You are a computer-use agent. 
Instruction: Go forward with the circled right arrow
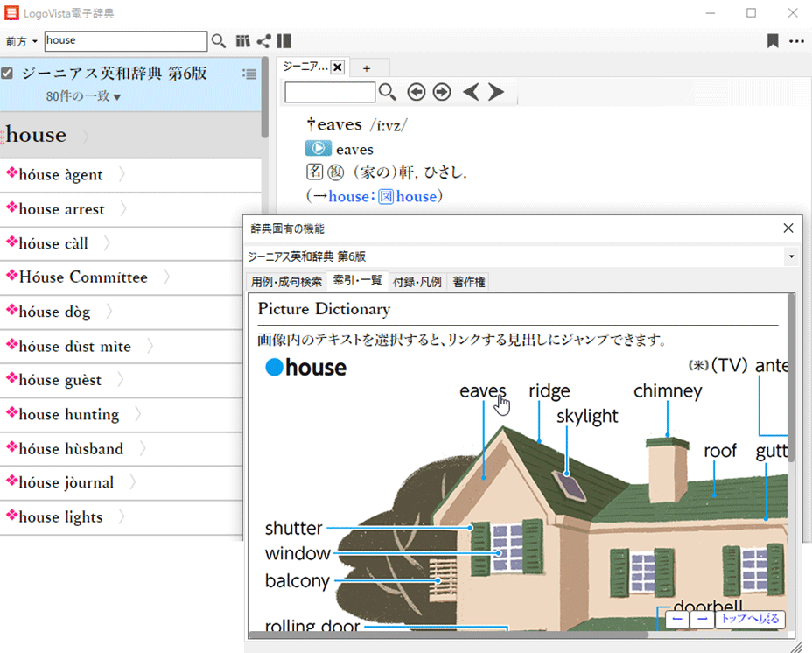click(x=442, y=92)
